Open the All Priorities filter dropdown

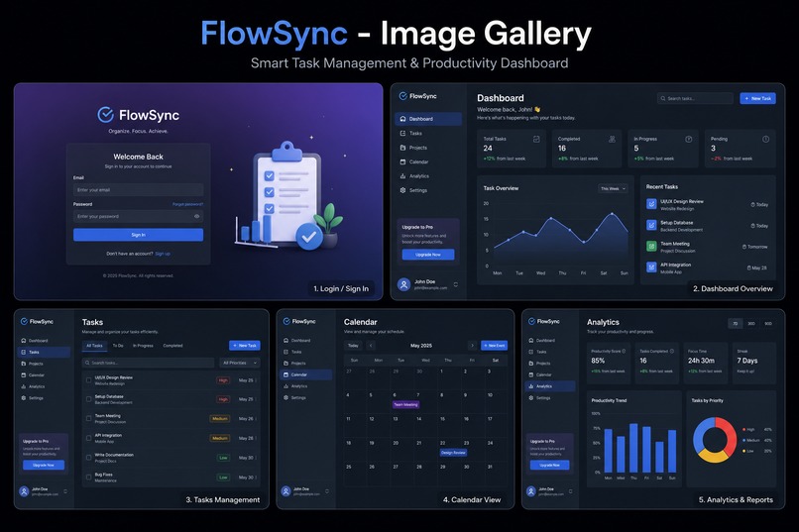point(240,363)
